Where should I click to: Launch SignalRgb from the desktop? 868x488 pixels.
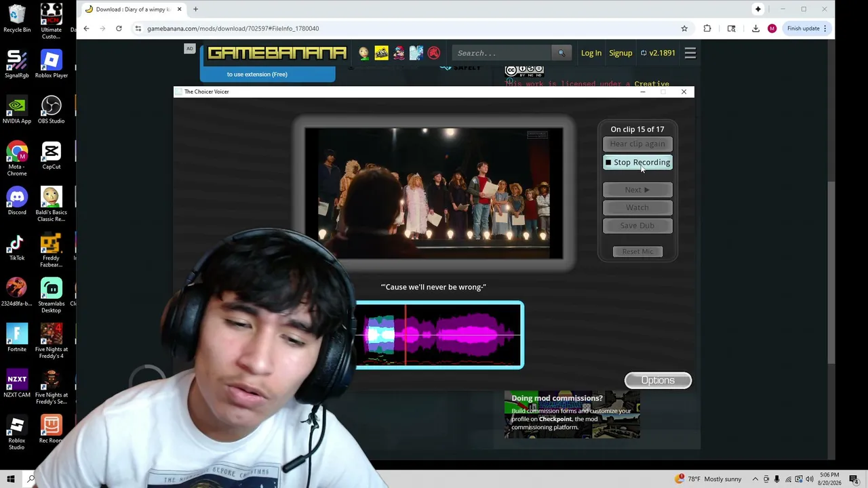(x=17, y=64)
